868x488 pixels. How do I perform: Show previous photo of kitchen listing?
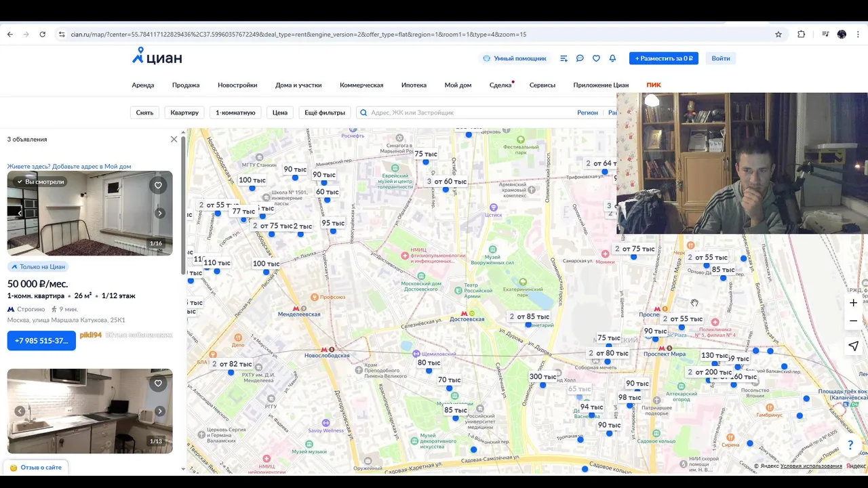click(20, 411)
